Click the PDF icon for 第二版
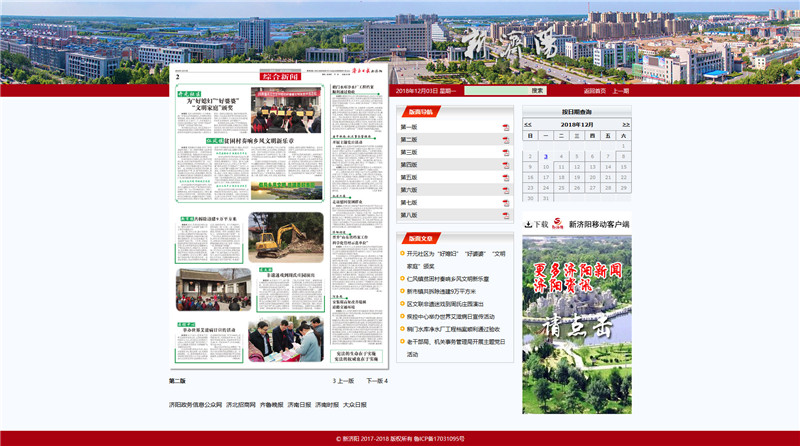Image resolution: width=800 pixels, height=446 pixels. 506,140
